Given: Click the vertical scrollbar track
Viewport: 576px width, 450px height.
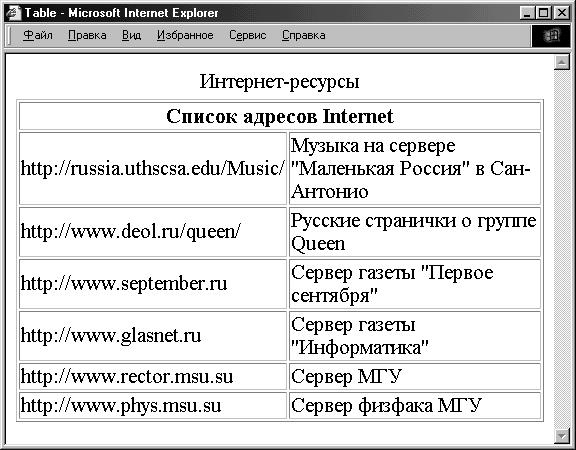Looking at the screenshot, I should [x=561, y=249].
